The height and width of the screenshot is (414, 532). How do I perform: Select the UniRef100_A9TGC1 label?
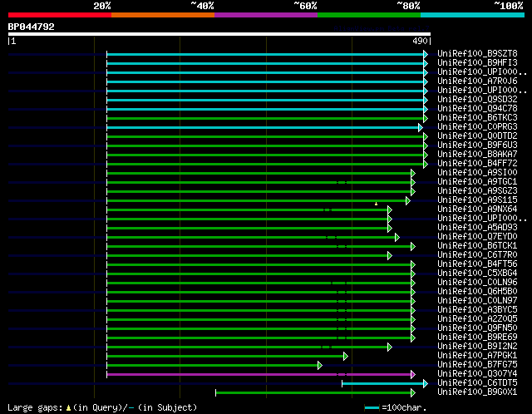pyautogui.click(x=477, y=182)
